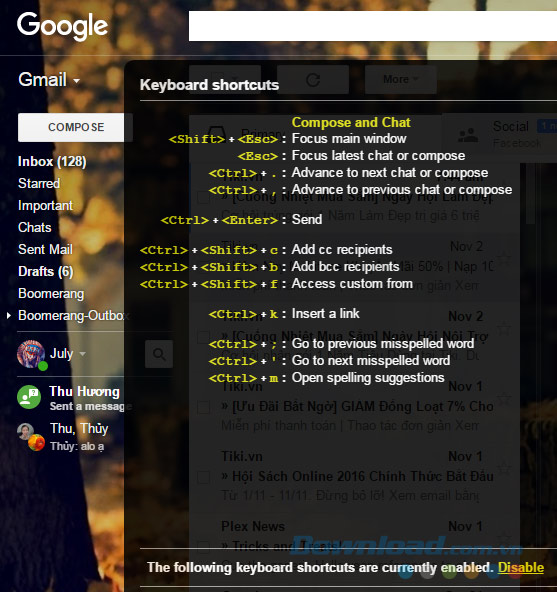Click the inbox vertical scrollbar
This screenshot has height=592, width=557.
point(530,194)
